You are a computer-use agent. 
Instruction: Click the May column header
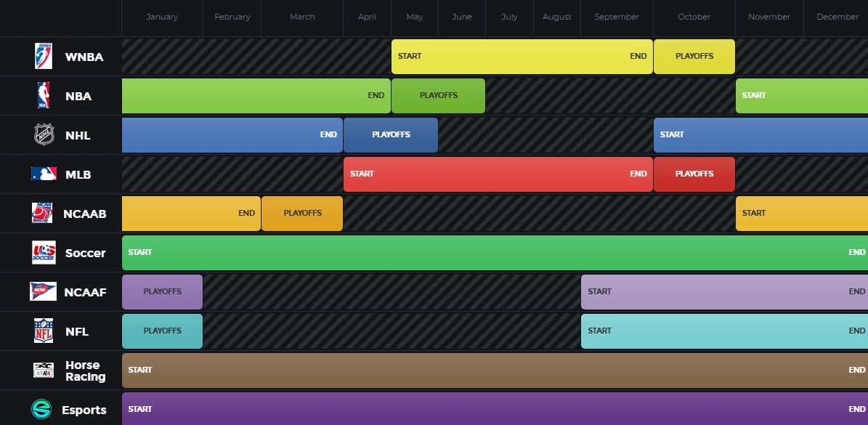click(415, 17)
